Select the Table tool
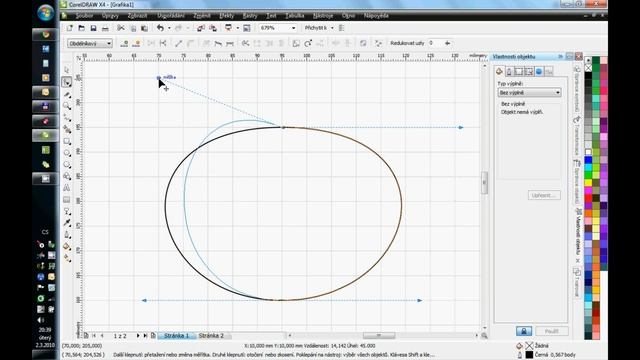Screen dimensions: 640x360 click(67, 200)
